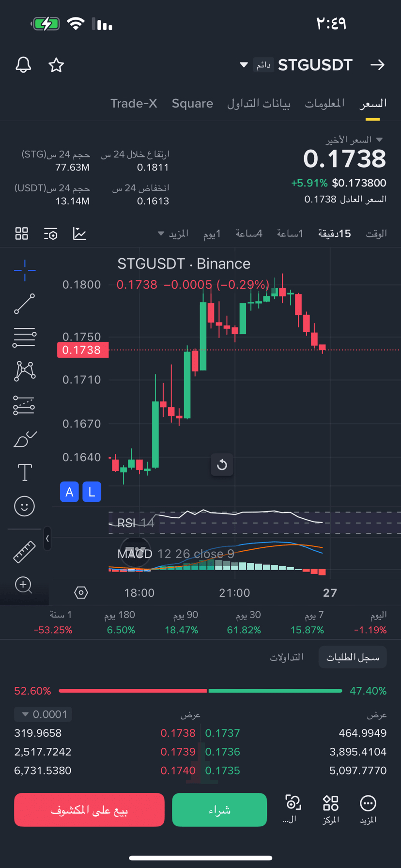
Task: Tap the RSI 14 indicator label
Action: click(x=136, y=523)
